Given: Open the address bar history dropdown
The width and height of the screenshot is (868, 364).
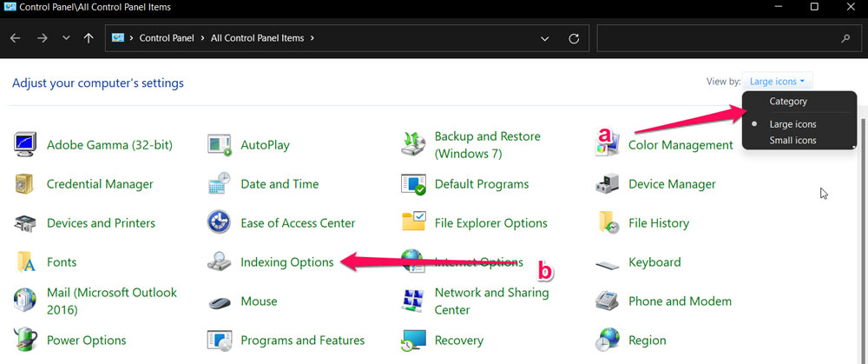Looking at the screenshot, I should [x=544, y=39].
